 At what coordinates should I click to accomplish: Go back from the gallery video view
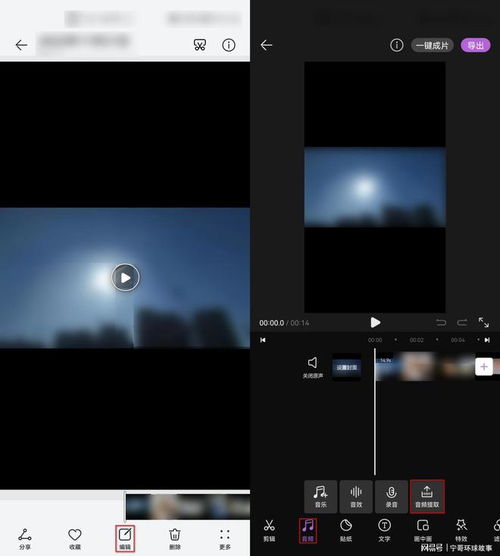pyautogui.click(x=21, y=45)
